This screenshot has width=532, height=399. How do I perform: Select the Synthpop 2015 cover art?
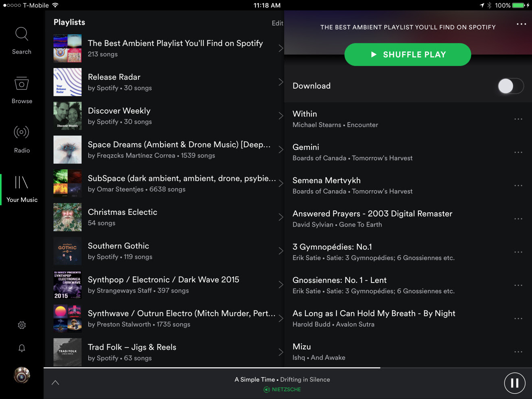pyautogui.click(x=67, y=285)
